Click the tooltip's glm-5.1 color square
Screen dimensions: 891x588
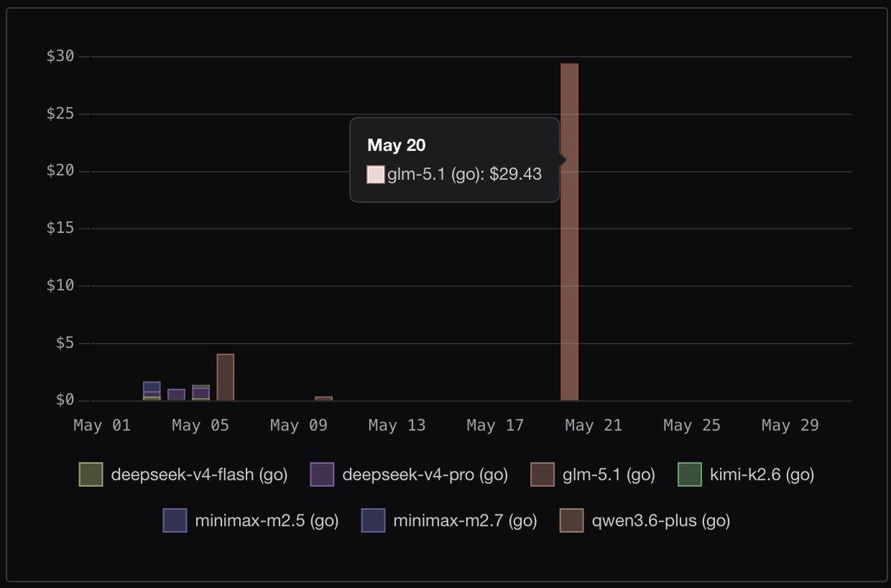tap(376, 174)
